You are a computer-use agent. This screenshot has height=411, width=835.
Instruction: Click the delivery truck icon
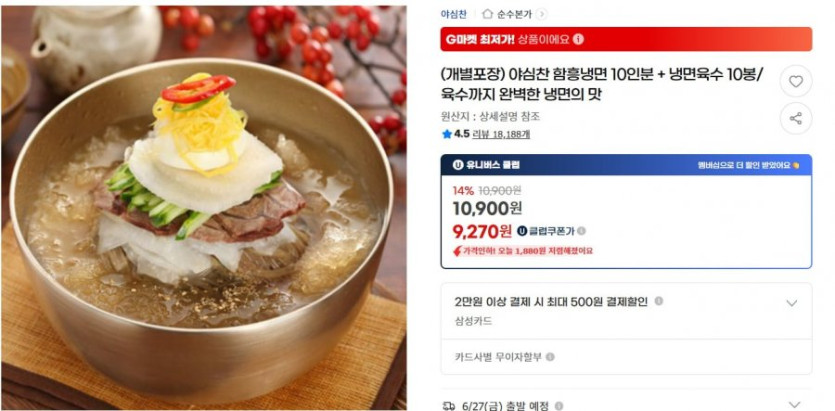[448, 406]
